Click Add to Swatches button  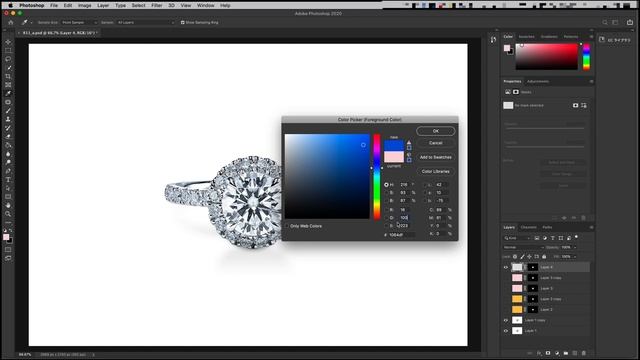436,157
